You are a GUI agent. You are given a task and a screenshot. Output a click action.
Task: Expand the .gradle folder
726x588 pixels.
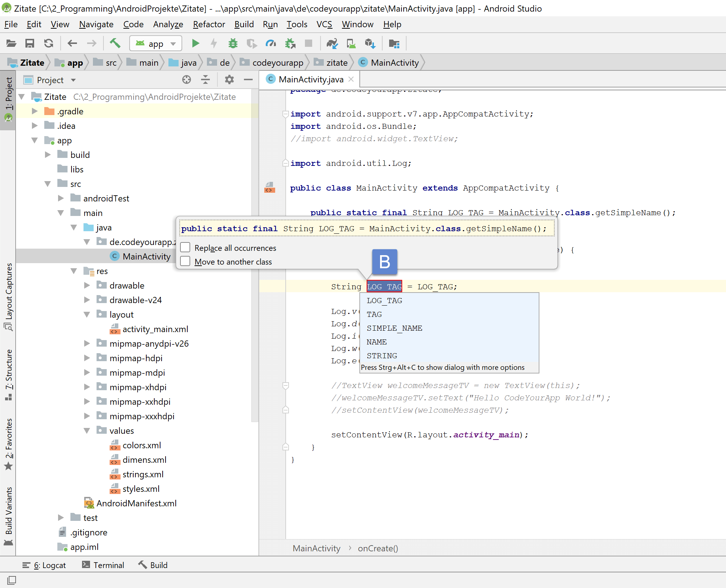click(x=34, y=111)
